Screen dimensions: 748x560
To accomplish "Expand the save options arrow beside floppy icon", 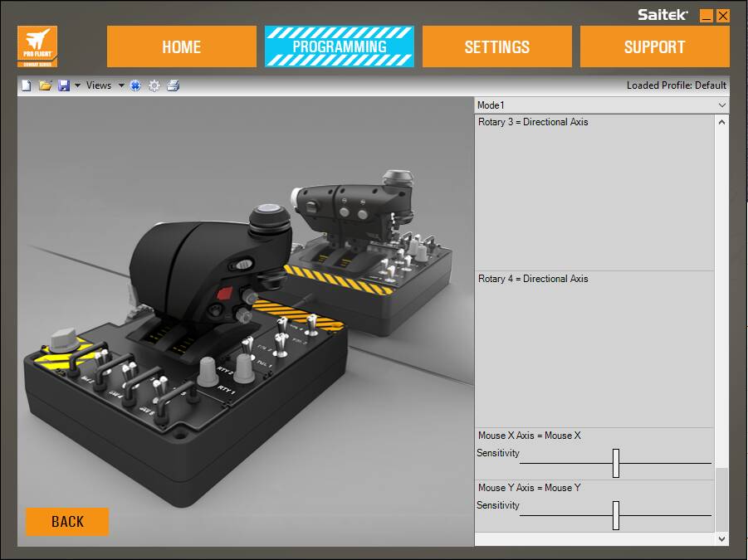I will [x=77, y=85].
